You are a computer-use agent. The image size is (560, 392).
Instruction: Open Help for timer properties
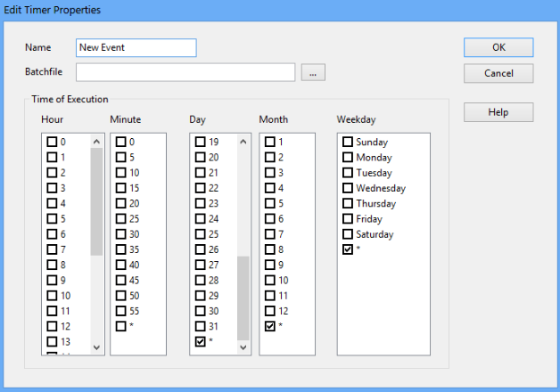[x=498, y=112]
